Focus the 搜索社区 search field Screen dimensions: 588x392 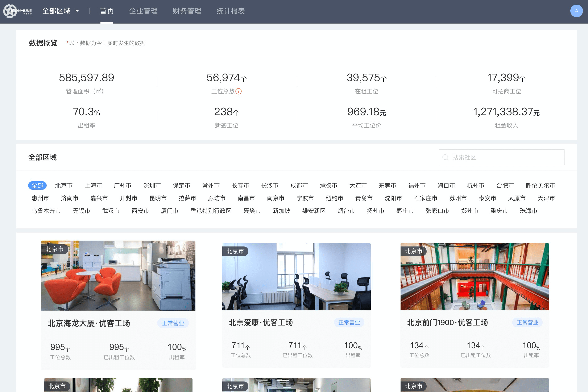click(502, 157)
